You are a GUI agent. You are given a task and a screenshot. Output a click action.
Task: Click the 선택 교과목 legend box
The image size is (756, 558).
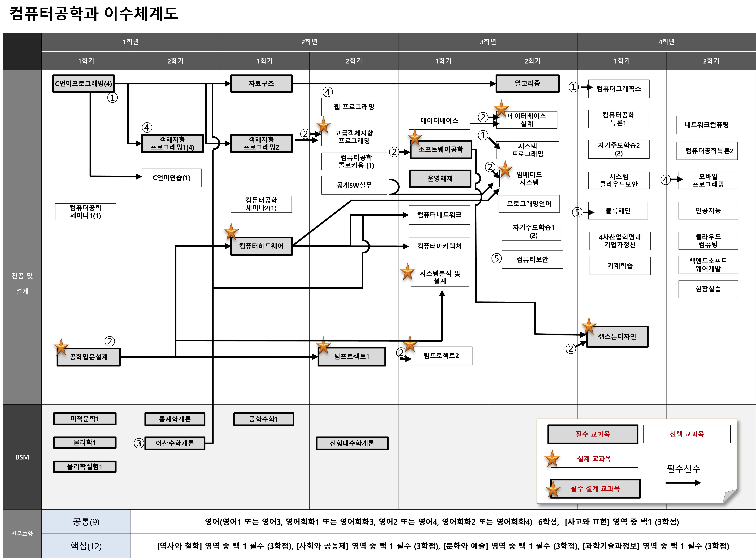pyautogui.click(x=687, y=434)
